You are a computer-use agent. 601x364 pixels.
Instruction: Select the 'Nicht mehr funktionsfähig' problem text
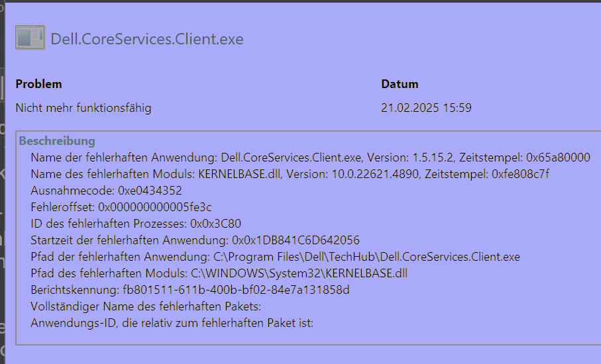point(83,108)
